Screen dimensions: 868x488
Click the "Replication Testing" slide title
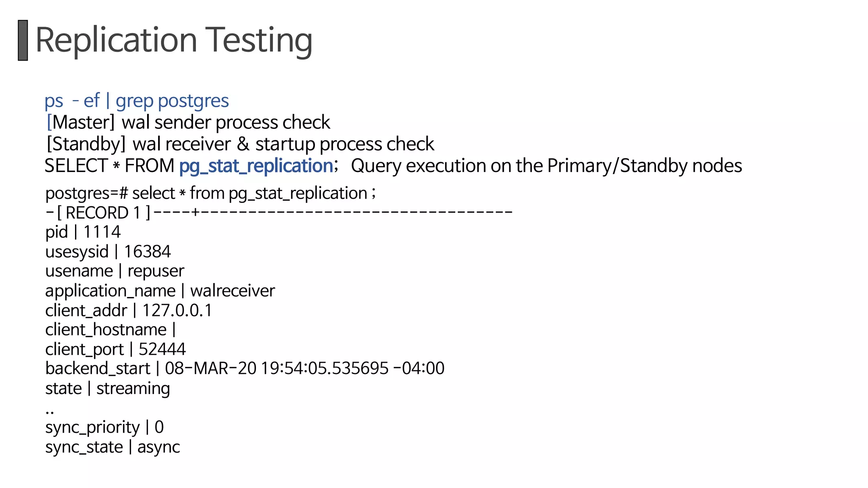click(x=174, y=40)
